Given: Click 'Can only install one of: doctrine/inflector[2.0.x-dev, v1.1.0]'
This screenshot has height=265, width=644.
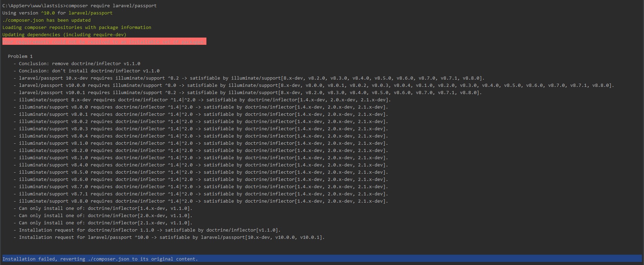Looking at the screenshot, I should (x=103, y=215).
